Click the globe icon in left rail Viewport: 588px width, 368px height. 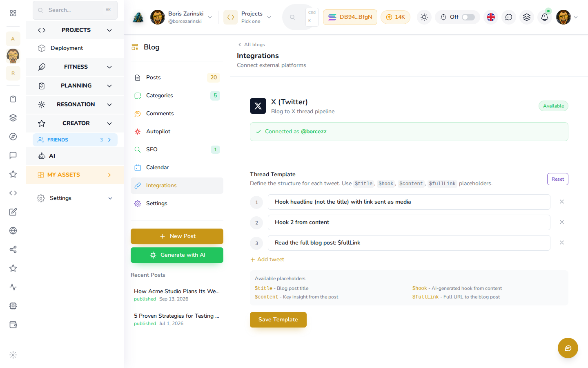[x=13, y=231]
